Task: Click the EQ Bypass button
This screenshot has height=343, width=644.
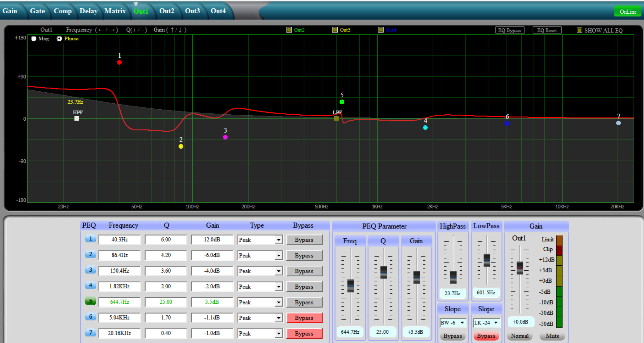Action: (x=510, y=30)
